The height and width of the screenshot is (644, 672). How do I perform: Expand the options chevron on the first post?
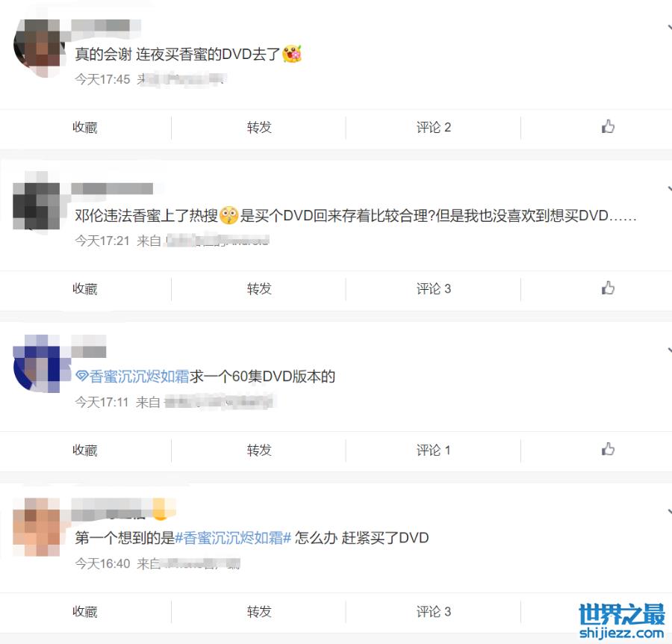coord(669,28)
